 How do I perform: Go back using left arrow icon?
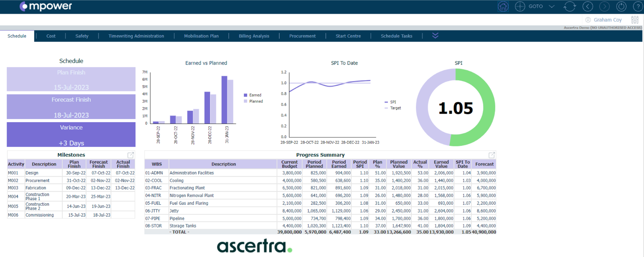pos(588,7)
